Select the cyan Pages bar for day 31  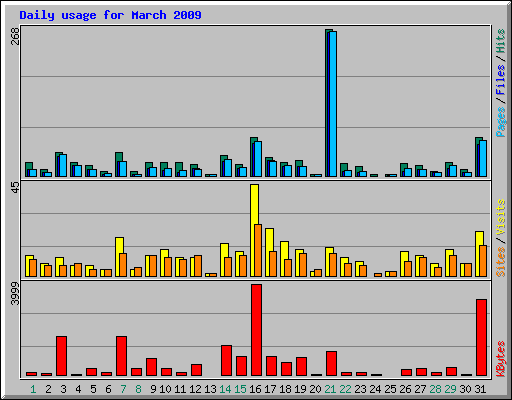[483, 159]
